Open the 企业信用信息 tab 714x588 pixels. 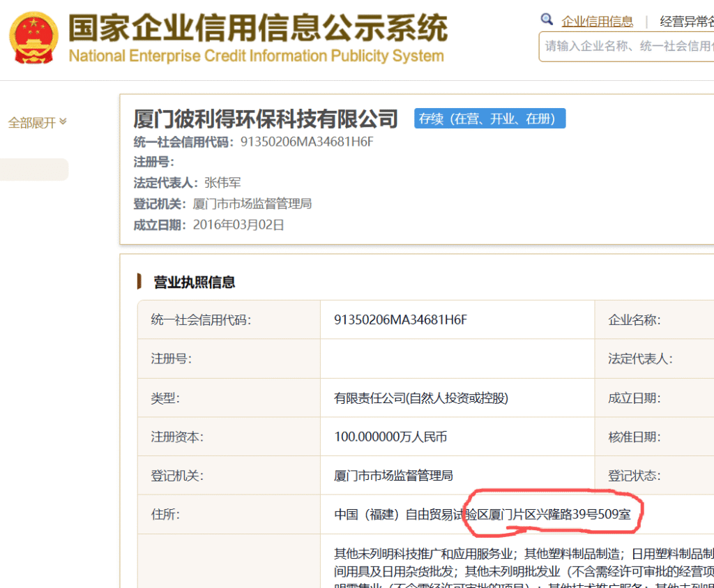coord(597,22)
